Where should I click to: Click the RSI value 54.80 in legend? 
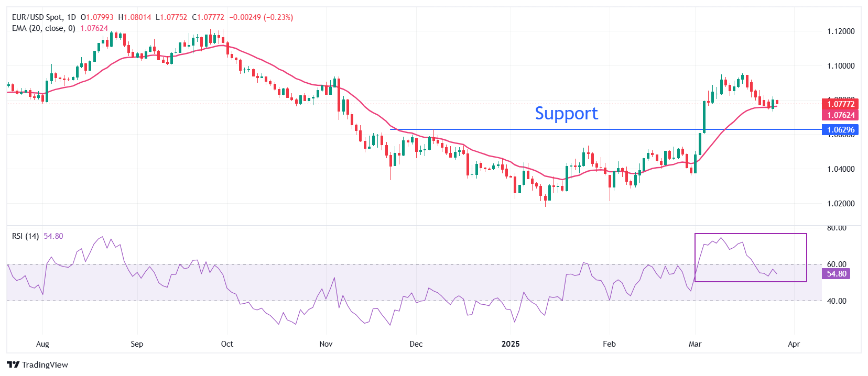(x=53, y=236)
